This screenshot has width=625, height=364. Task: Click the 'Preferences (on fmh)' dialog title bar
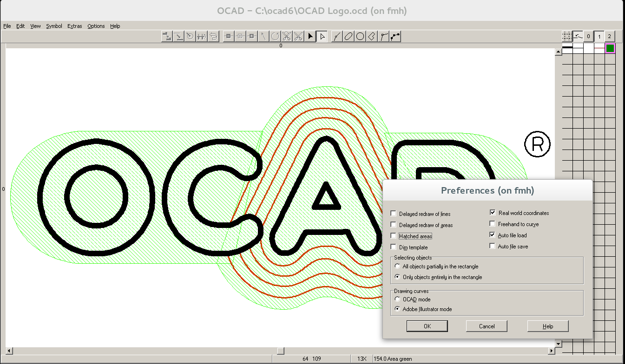tap(487, 190)
